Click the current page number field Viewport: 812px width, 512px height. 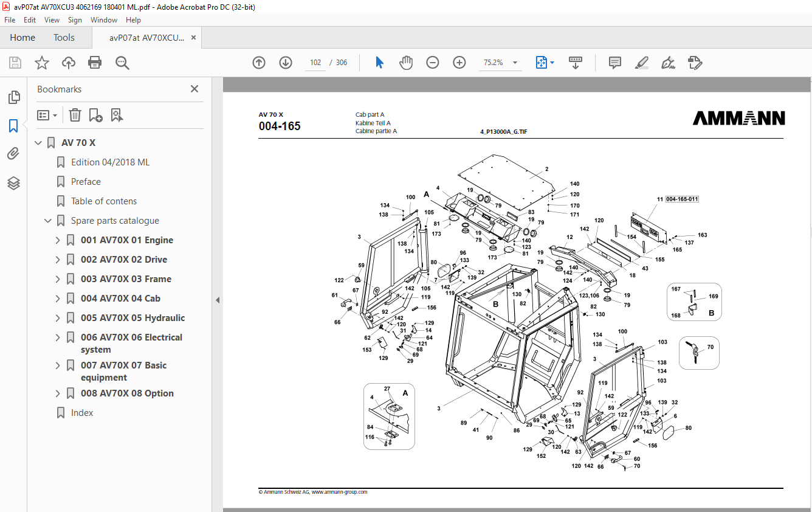click(315, 63)
